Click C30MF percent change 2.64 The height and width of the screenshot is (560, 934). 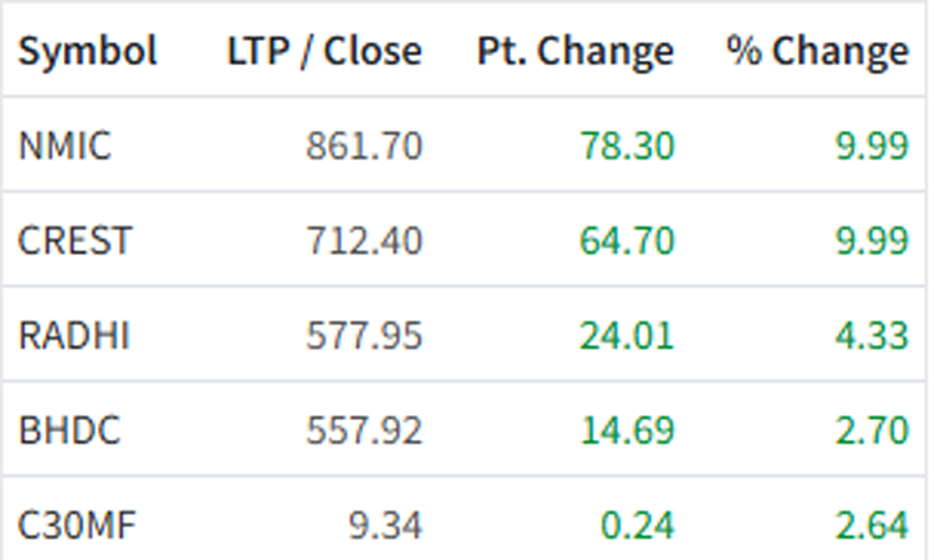(872, 525)
